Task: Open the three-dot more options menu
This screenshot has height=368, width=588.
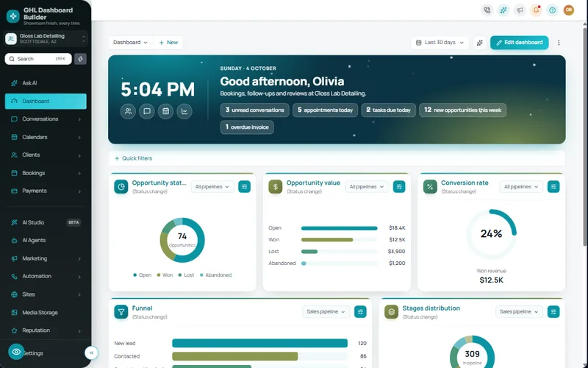Action: [559, 43]
